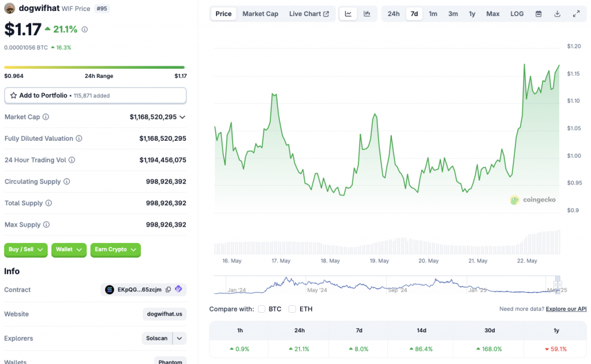This screenshot has width=591, height=364.
Task: Click the 30d 168.0% performance cell
Action: tap(489, 349)
